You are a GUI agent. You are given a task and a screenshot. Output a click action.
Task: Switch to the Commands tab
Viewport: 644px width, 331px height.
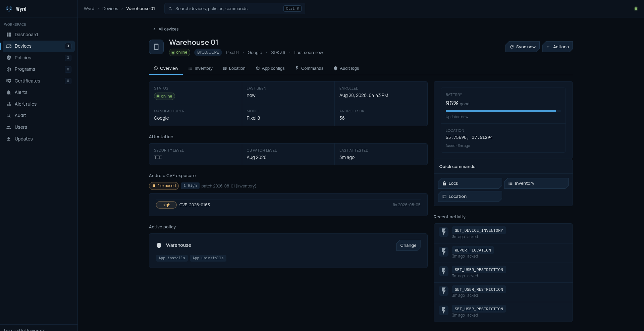point(309,68)
